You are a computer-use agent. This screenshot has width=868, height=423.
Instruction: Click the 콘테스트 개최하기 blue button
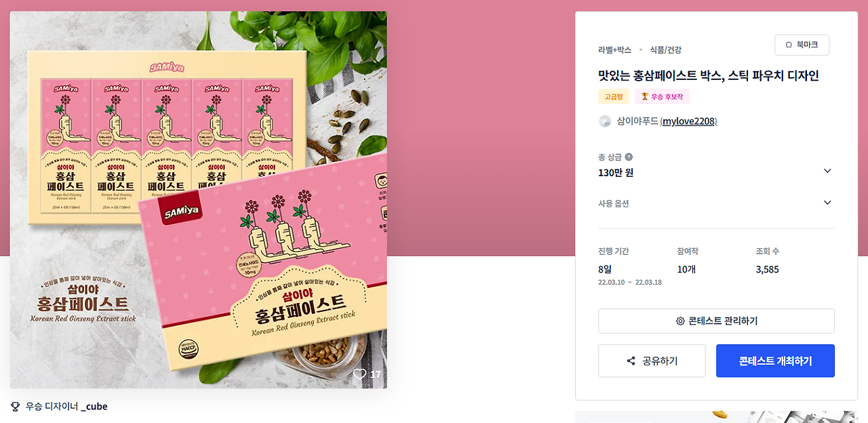775,361
